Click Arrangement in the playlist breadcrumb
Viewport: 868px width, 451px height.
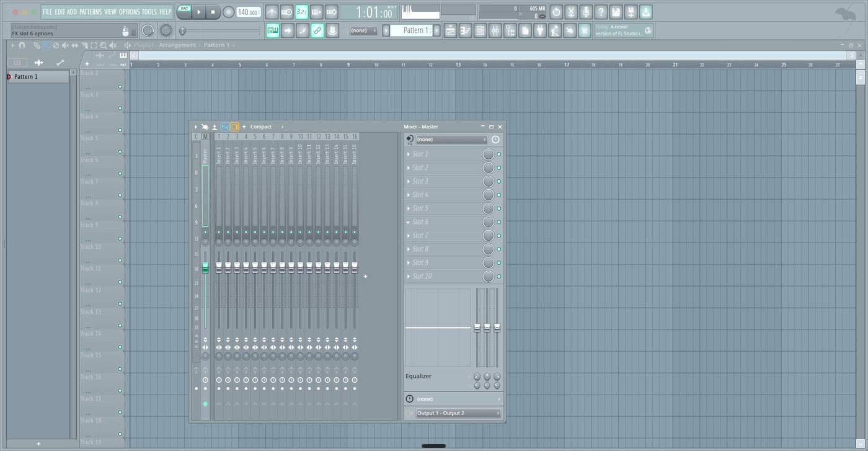pyautogui.click(x=177, y=45)
